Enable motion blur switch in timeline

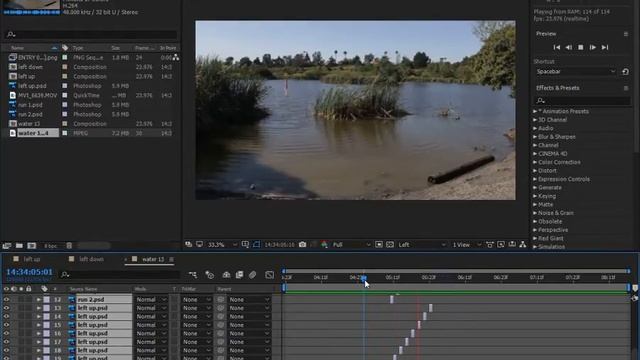point(252,275)
